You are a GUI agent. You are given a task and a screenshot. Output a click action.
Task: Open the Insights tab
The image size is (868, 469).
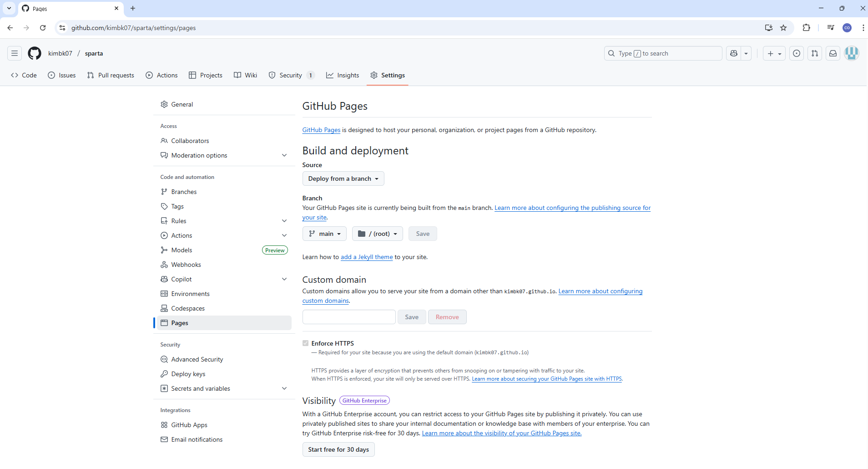(x=343, y=75)
